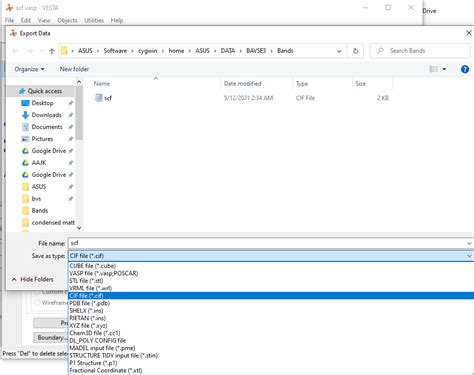This screenshot has height=375, width=474.
Task: Click the Back navigation arrow
Action: [15, 51]
